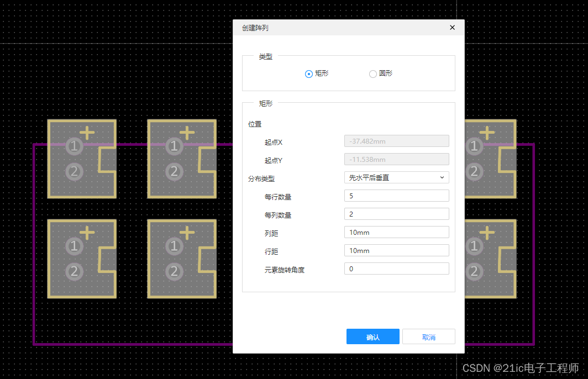Click the 每行数量 input field
Viewport: 588px width, 379px height.
396,196
